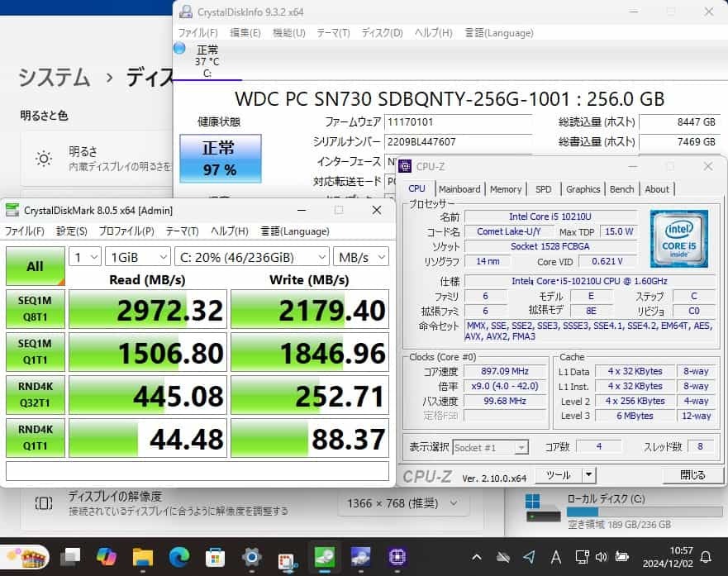Click CPU-Z title bar chip icon
728x576 pixels.
pyautogui.click(x=406, y=166)
